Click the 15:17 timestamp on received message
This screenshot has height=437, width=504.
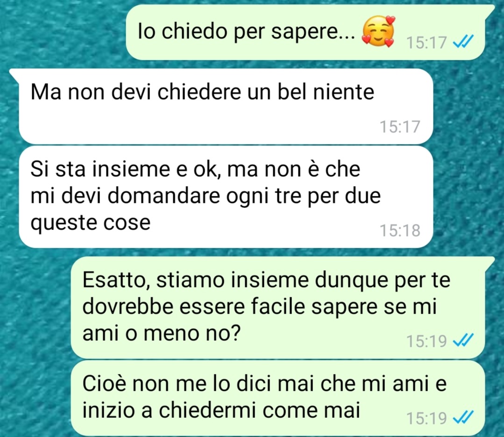click(x=400, y=126)
